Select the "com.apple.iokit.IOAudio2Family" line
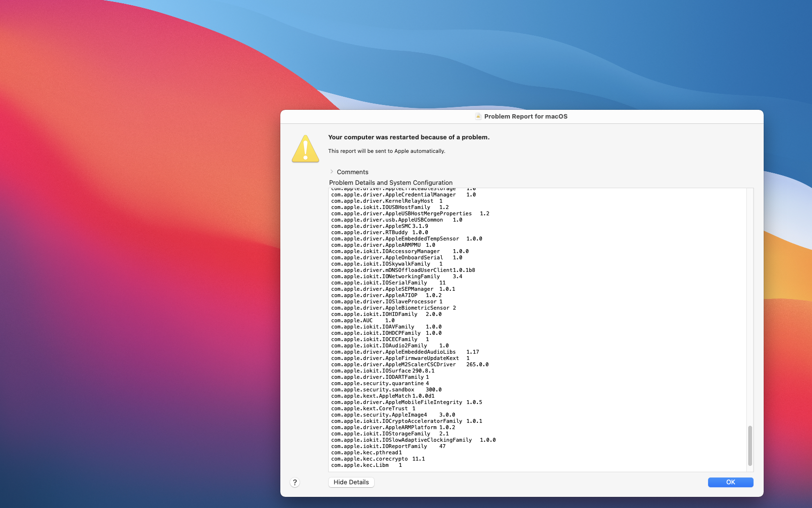This screenshot has width=812, height=508. [390, 346]
